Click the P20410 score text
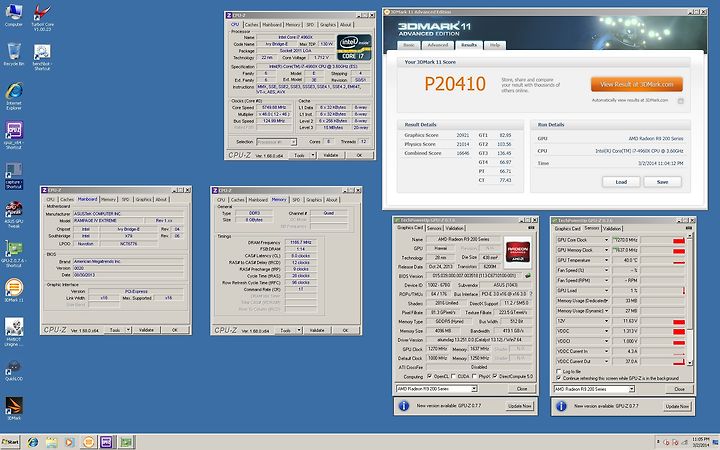 coord(455,84)
